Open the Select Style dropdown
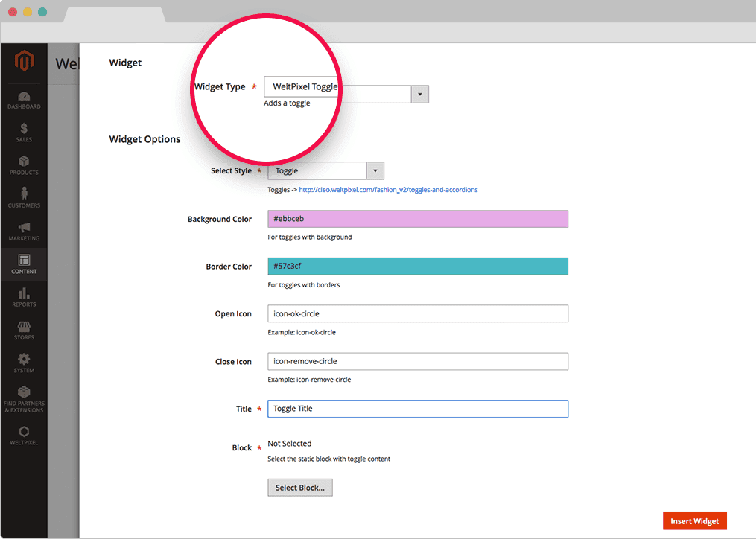Screen dimensions: 756x539 pyautogui.click(x=325, y=171)
